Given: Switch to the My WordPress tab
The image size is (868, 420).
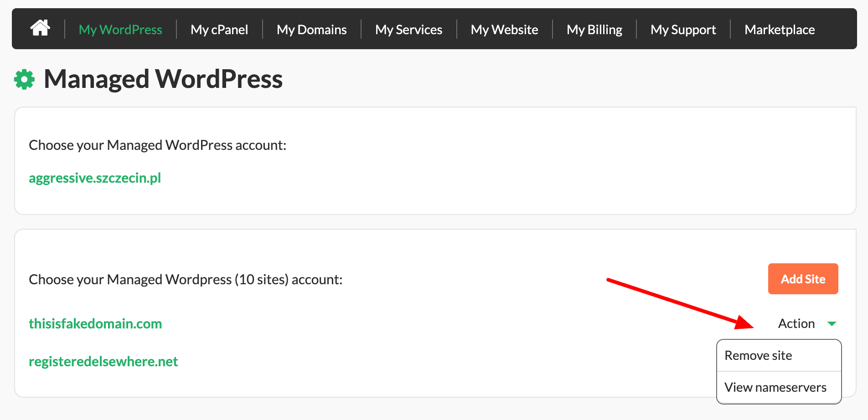Looking at the screenshot, I should pyautogui.click(x=120, y=29).
